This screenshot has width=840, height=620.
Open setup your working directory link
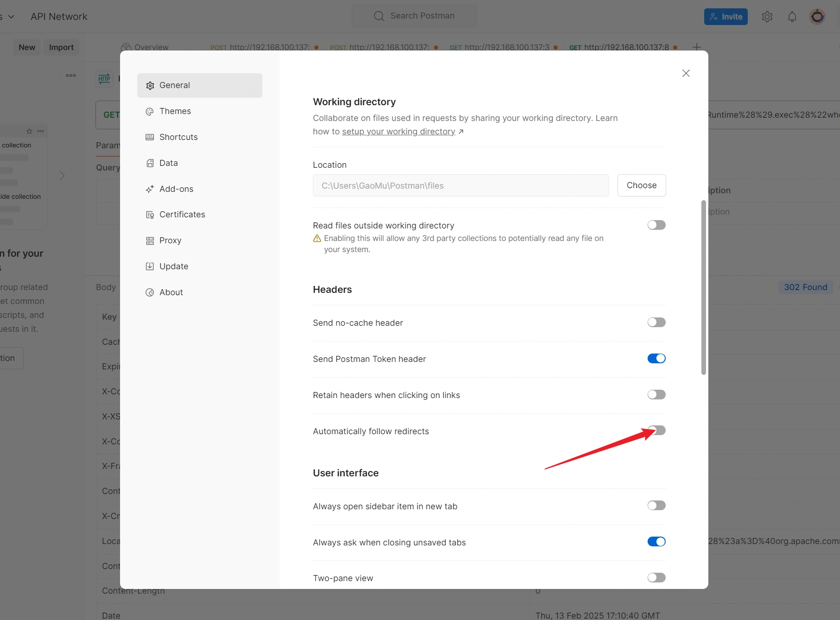399,132
